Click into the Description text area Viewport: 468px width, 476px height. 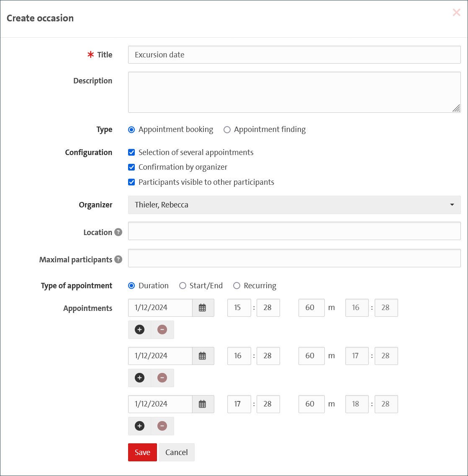(x=294, y=92)
